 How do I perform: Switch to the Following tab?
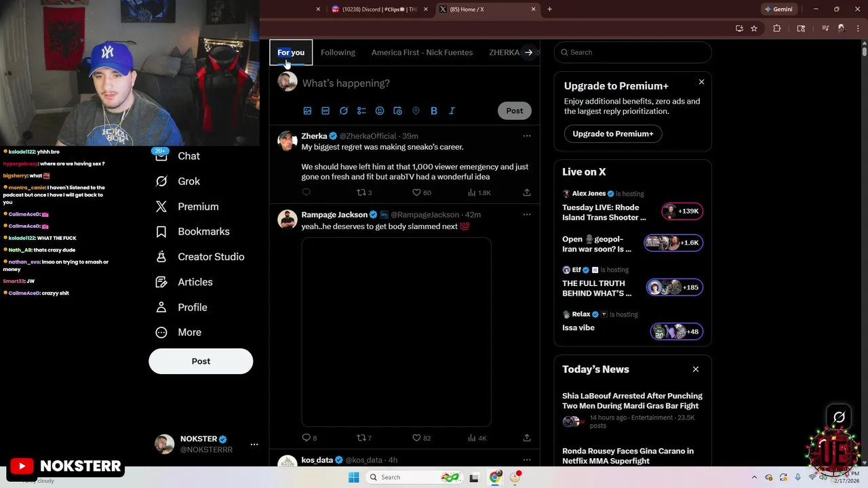click(x=338, y=52)
